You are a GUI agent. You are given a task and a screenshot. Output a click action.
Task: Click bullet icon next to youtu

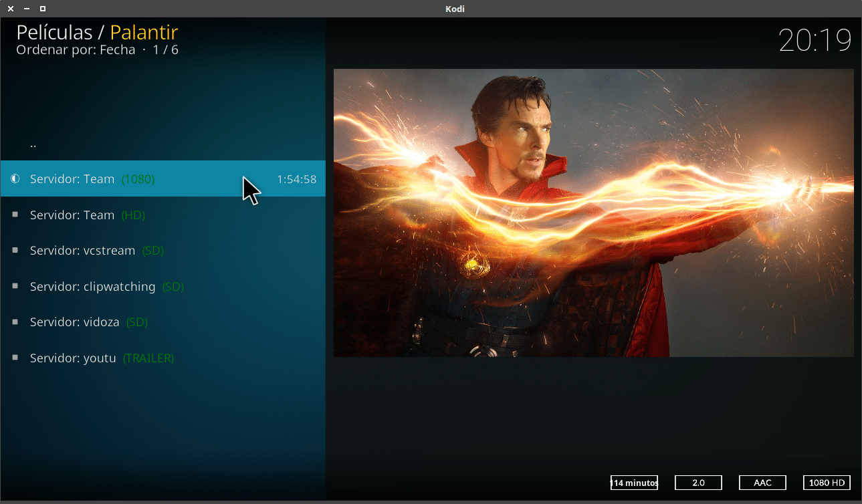(x=15, y=358)
